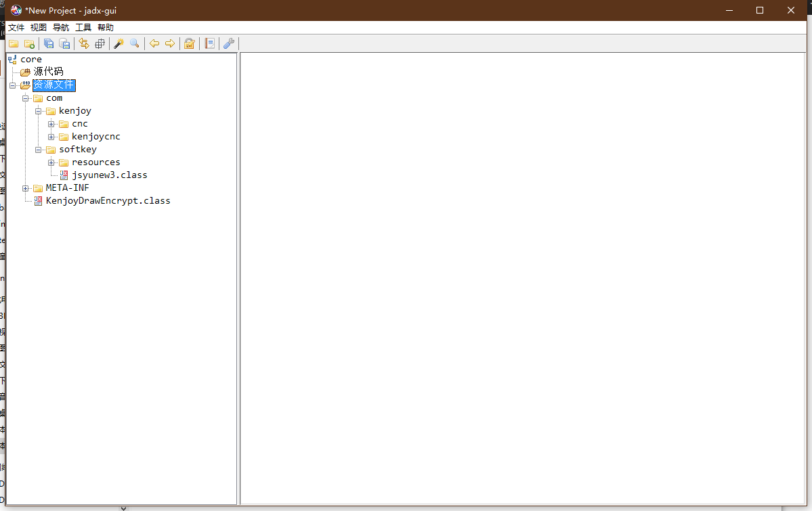
Task: Click the jadx-gui app icon in the title bar
Action: (16, 10)
